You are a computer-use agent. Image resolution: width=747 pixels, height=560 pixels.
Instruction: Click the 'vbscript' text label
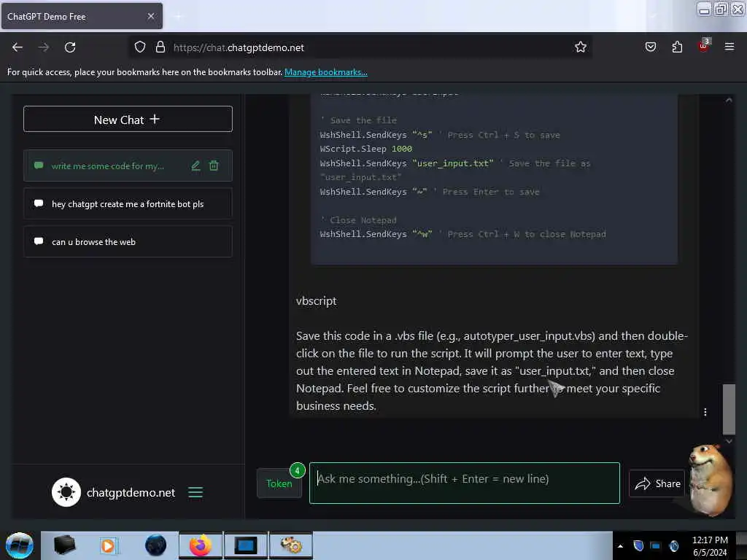[x=317, y=301]
